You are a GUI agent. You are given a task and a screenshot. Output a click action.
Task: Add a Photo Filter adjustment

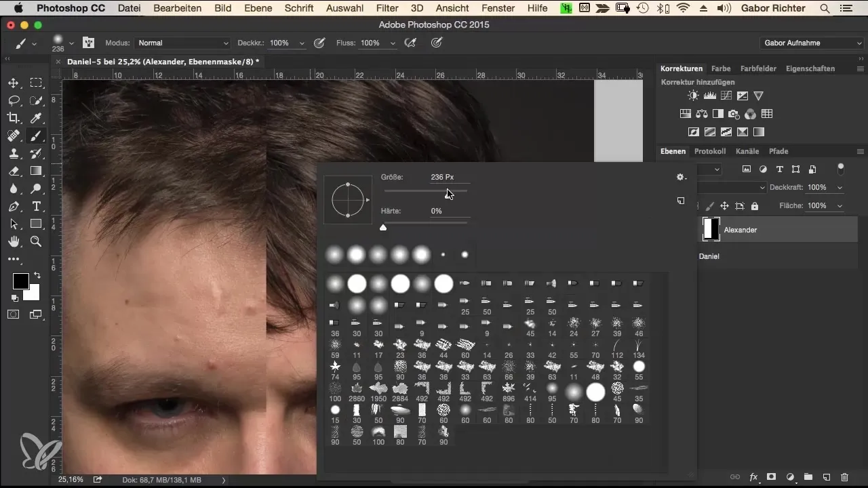pyautogui.click(x=734, y=114)
